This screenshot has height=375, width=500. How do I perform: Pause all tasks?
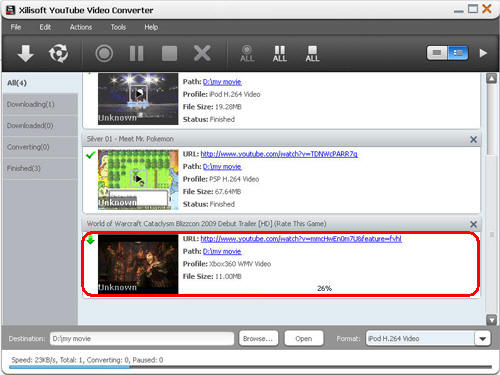[x=280, y=53]
